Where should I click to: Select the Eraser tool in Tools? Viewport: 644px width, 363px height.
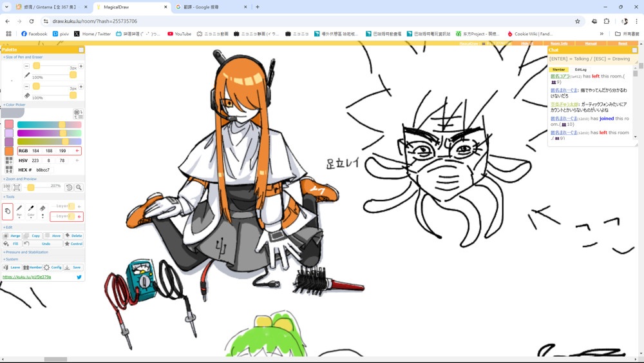click(43, 211)
